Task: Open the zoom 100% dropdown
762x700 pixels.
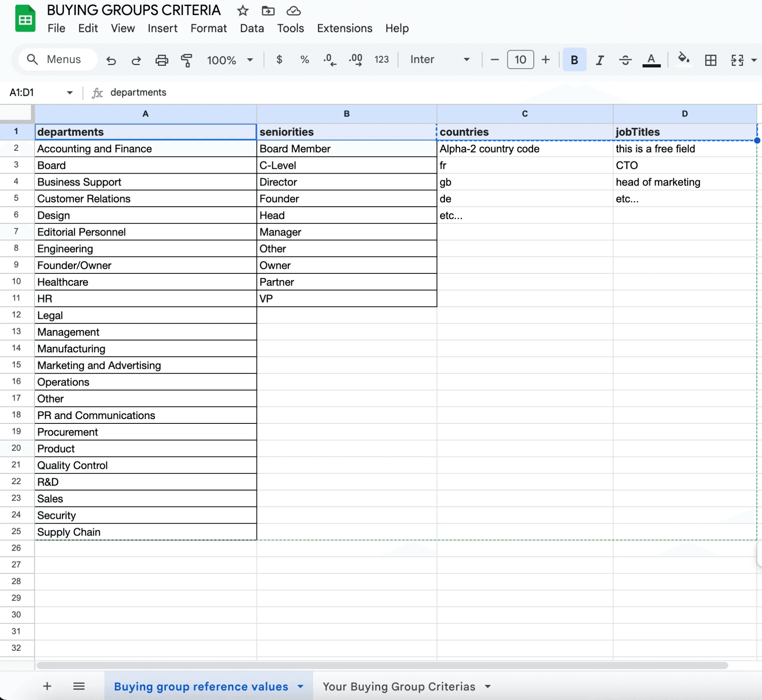Action: click(x=230, y=60)
